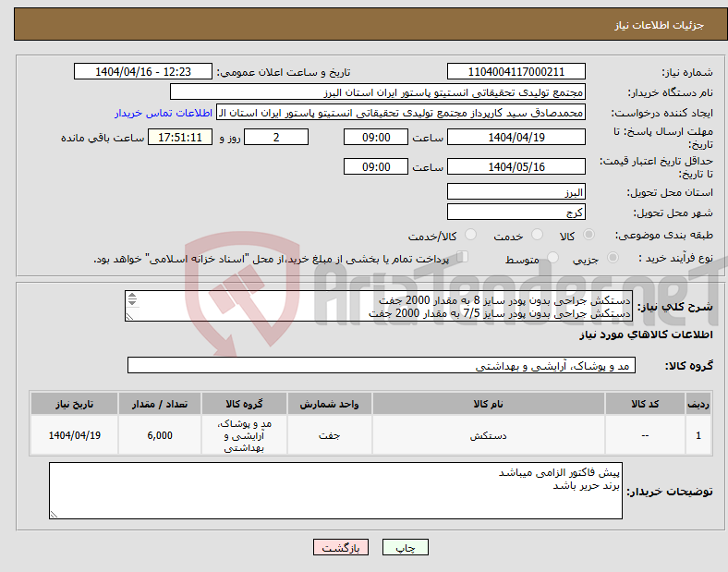Click the goods group field
The image size is (728, 572).
pyautogui.click(x=382, y=365)
